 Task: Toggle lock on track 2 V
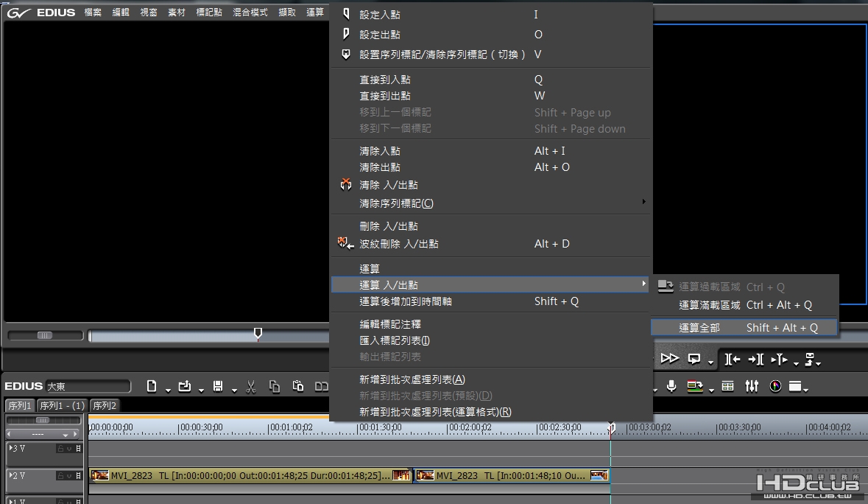(60, 476)
